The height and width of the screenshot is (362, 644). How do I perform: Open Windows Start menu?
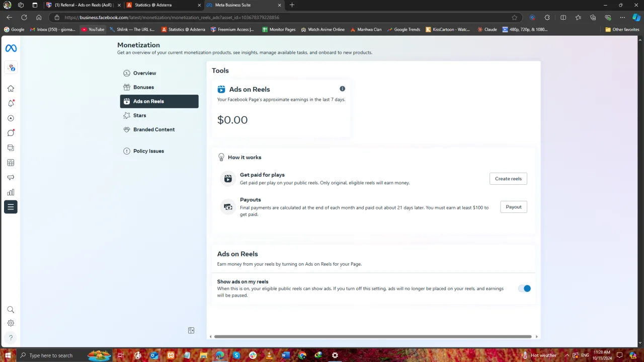pyautogui.click(x=8, y=355)
